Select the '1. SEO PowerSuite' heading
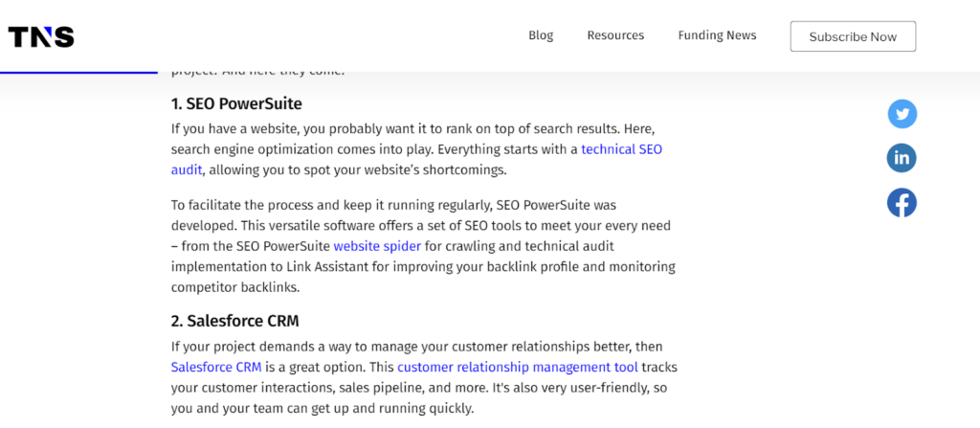The height and width of the screenshot is (428, 980). (x=236, y=103)
